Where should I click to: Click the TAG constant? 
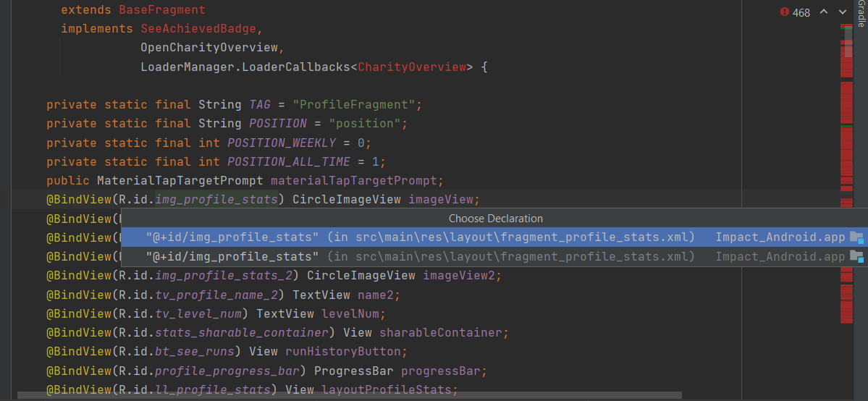click(260, 105)
